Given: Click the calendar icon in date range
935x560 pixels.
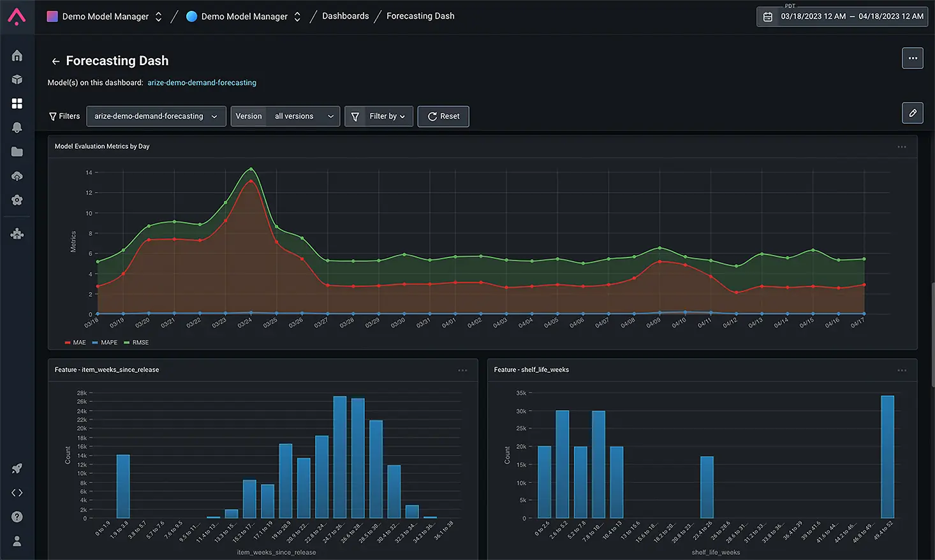Looking at the screenshot, I should coord(768,17).
